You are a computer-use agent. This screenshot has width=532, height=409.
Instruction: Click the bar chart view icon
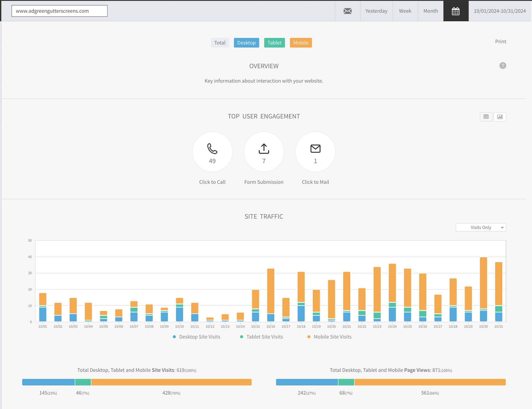pos(500,117)
